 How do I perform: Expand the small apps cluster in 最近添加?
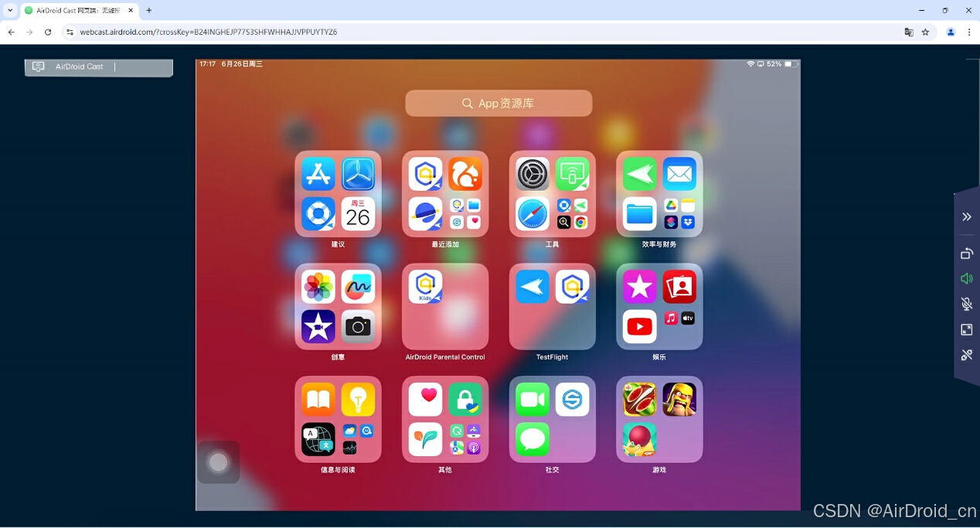click(465, 214)
